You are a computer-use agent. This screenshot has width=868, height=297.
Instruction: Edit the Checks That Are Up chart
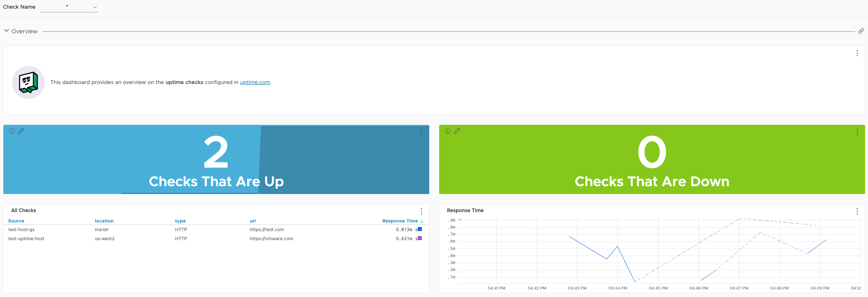[x=21, y=131]
